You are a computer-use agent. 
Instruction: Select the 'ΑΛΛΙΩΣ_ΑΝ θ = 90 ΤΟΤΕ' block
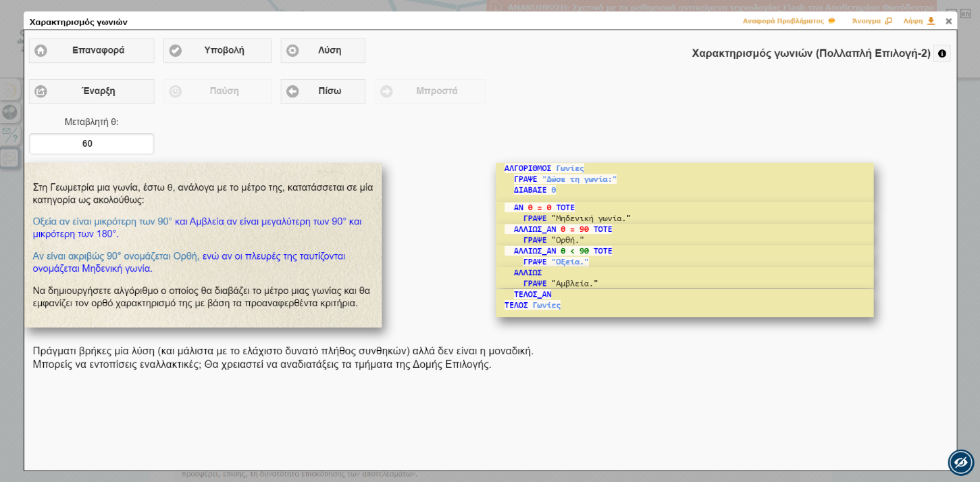(x=563, y=229)
